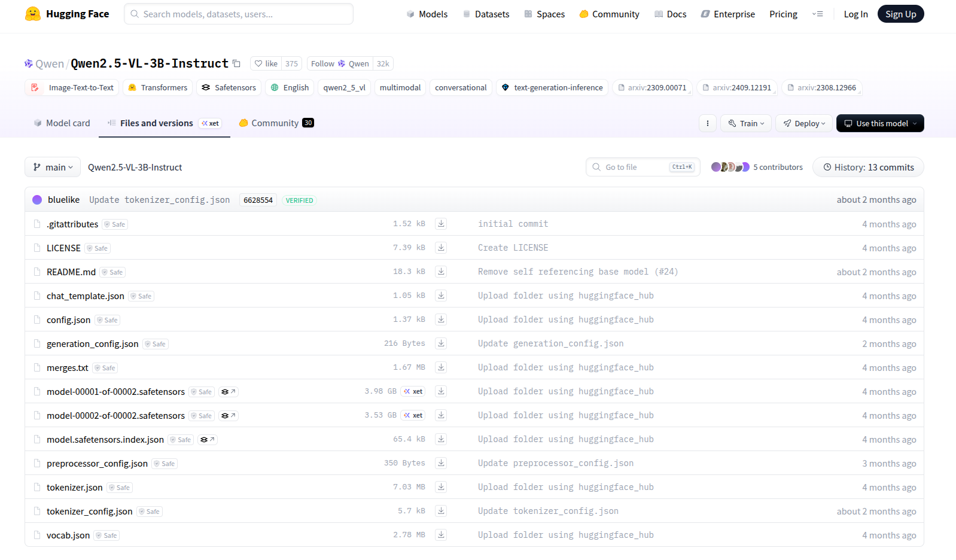This screenshot has width=956, height=560.
Task: Open the README.md file name
Action: coord(71,272)
